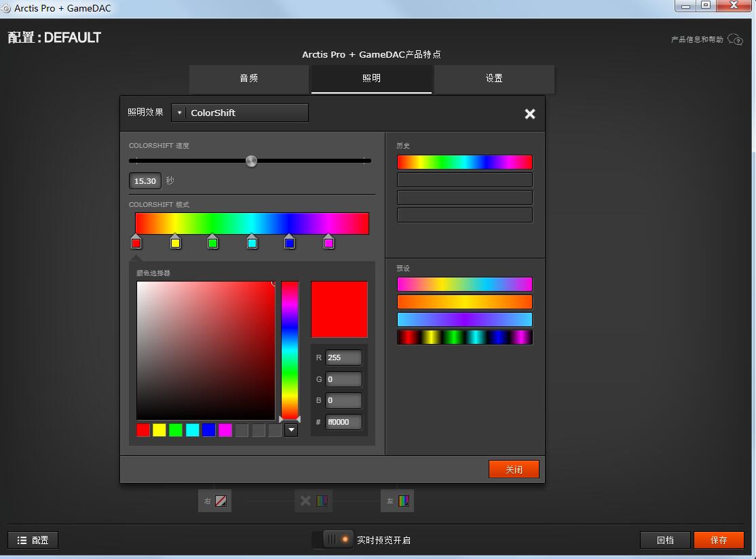Choose the magenta palette swatch below the picker

(x=225, y=430)
